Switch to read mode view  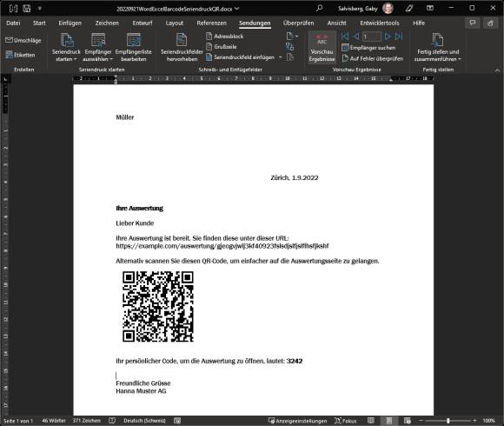(370, 421)
